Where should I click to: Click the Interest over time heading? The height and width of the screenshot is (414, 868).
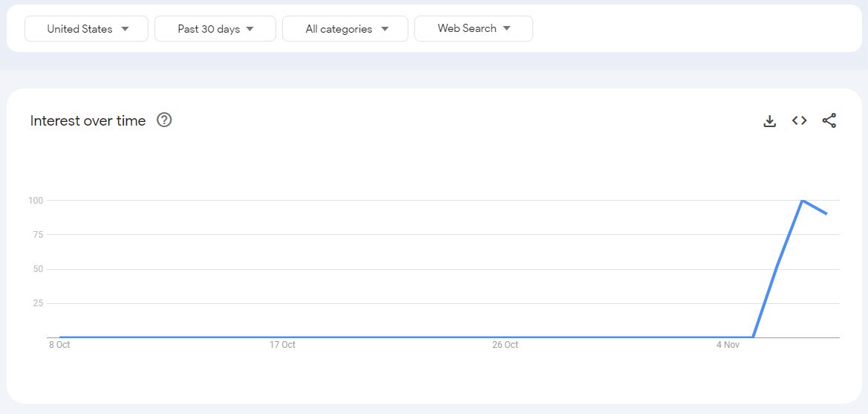[x=88, y=121]
